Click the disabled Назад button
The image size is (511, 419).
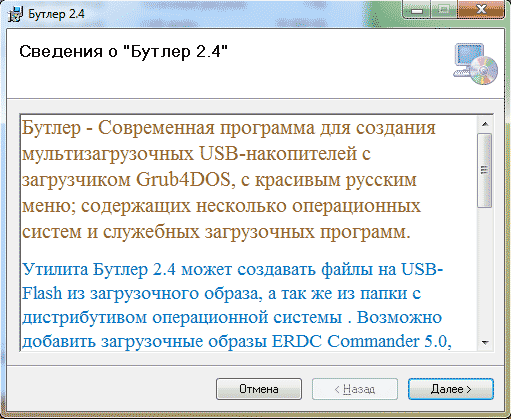pos(355,389)
